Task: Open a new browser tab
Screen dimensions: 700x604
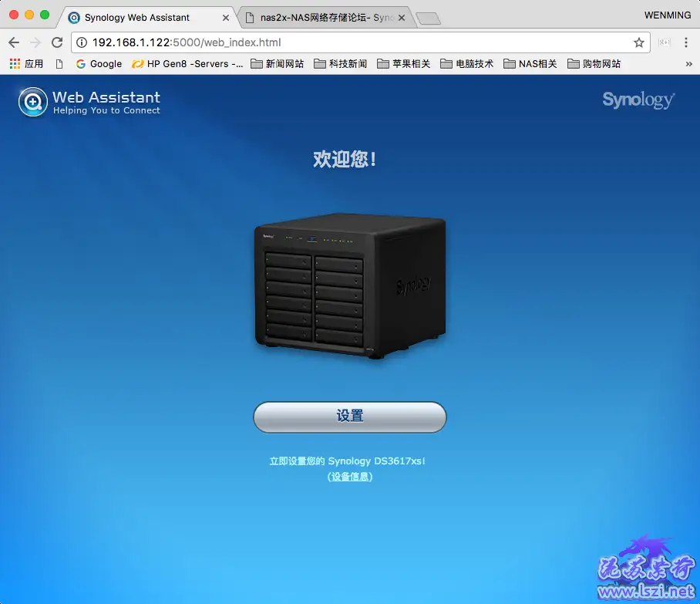Action: coord(428,19)
